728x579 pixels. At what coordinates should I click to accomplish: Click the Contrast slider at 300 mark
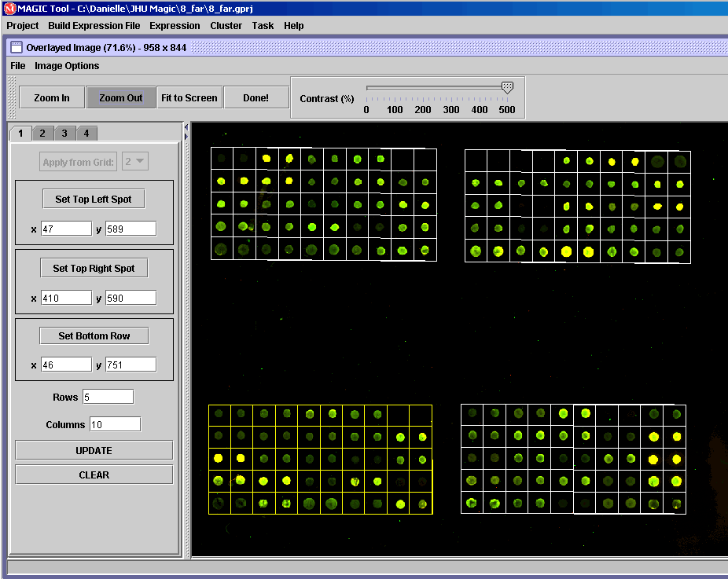point(451,88)
